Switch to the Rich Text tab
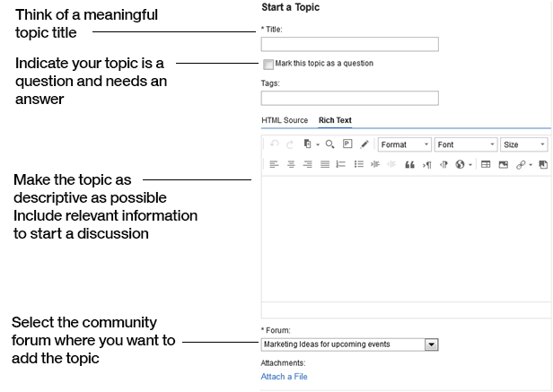The image size is (553, 392). [335, 120]
